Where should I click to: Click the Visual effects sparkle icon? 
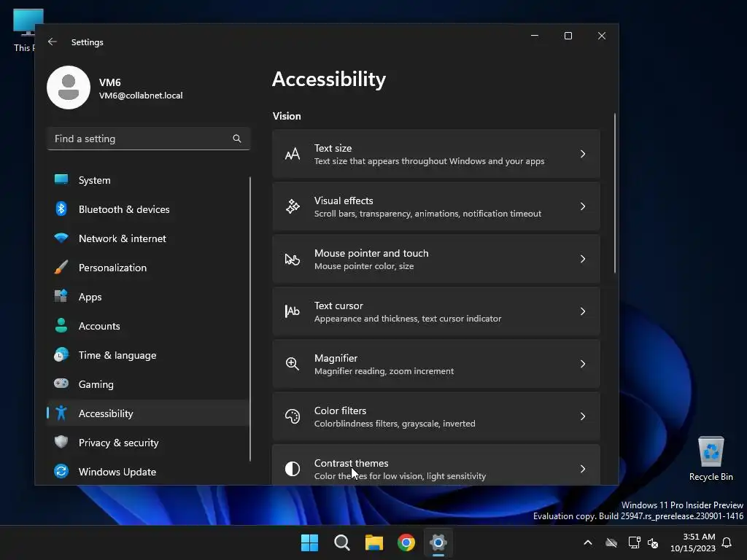pos(292,206)
